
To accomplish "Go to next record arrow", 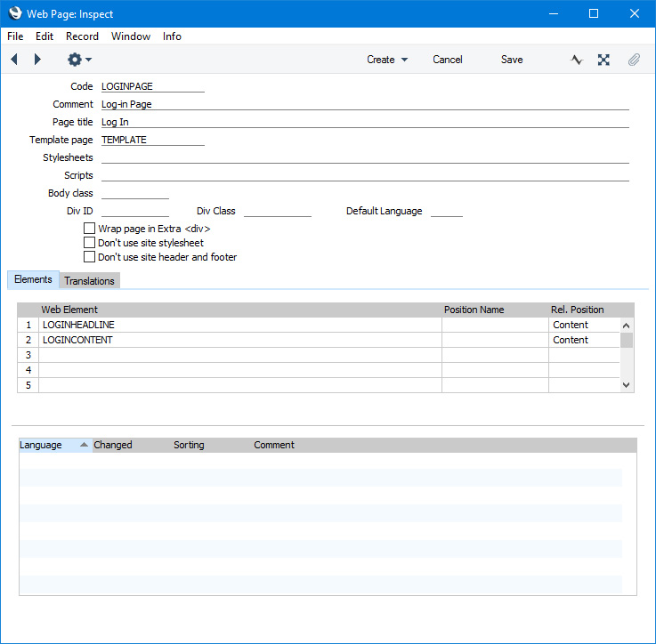I will 37,60.
